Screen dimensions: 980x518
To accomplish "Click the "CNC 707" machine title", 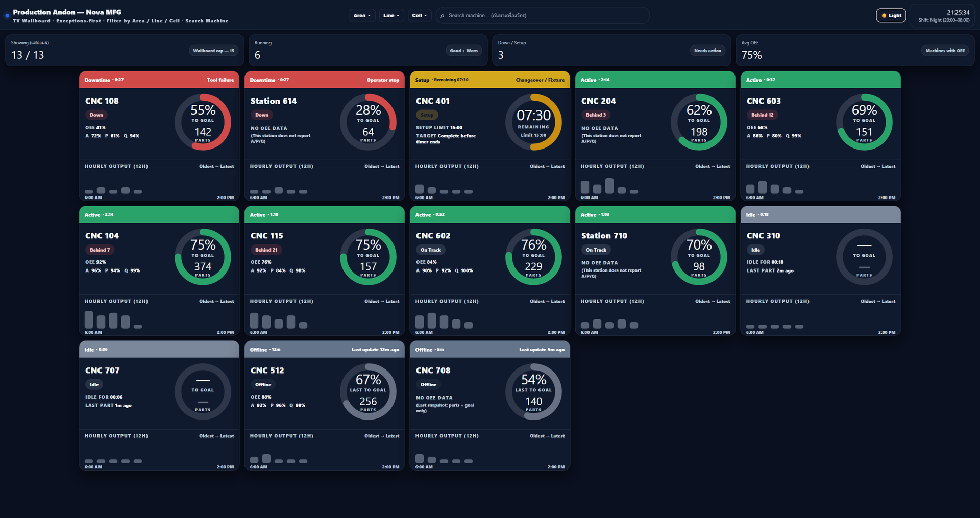I will [x=103, y=371].
